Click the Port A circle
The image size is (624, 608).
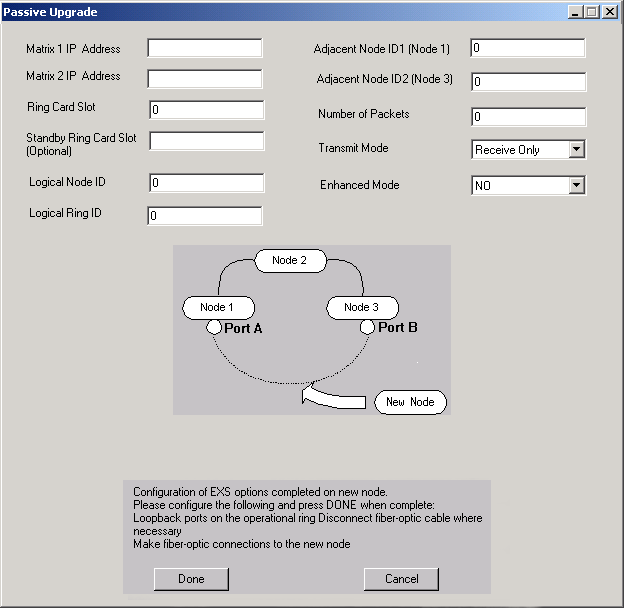(214, 327)
